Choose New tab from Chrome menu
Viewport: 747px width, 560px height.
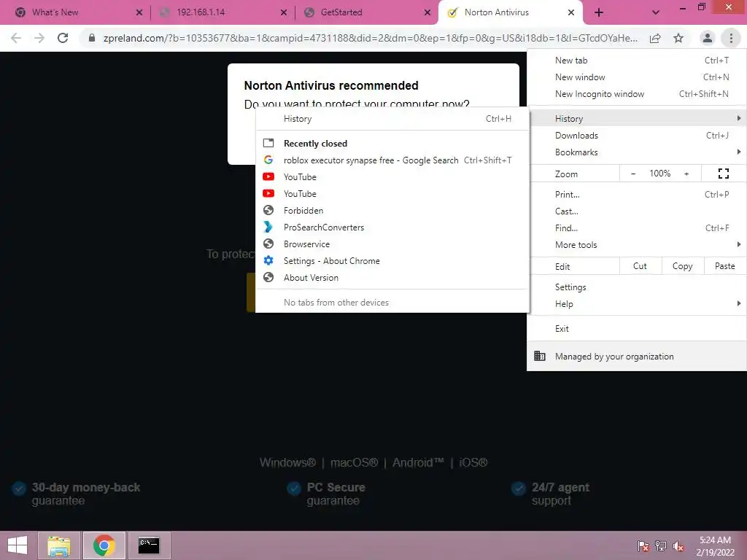(636, 61)
